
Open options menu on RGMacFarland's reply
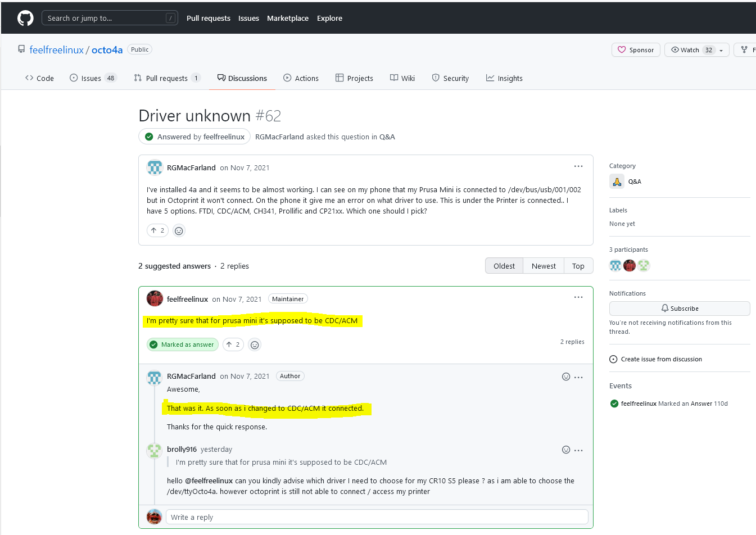(x=579, y=377)
